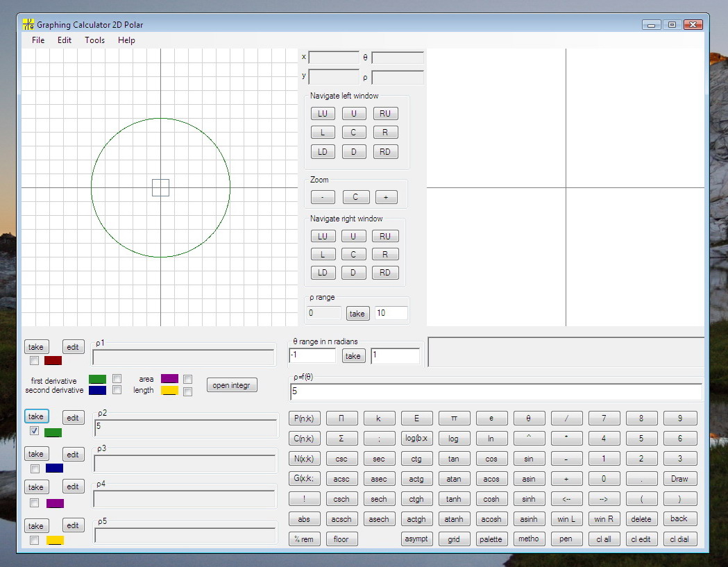728x567 pixels.
Task: Click the ρ=f(θ) expression field
Action: point(496,391)
